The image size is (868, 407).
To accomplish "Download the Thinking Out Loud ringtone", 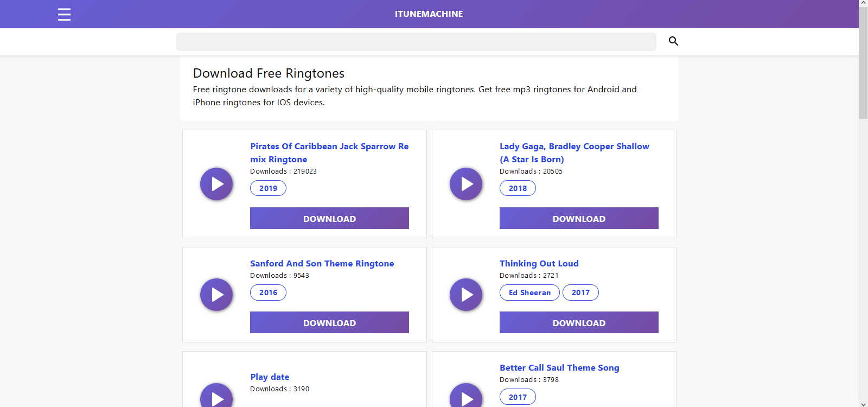I will pyautogui.click(x=579, y=322).
